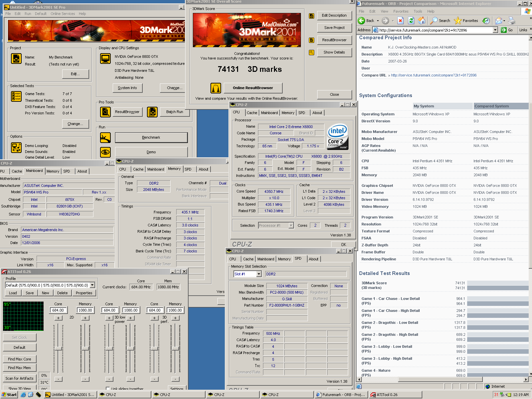
Task: Click the 3D perf Core clock value field
Action: coord(155,310)
